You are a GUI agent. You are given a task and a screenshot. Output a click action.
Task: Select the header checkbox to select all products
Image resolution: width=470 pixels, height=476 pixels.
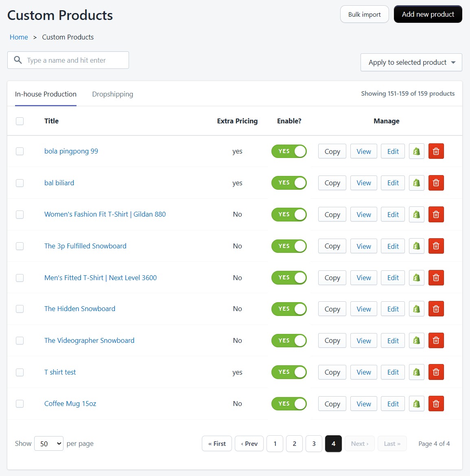click(20, 121)
